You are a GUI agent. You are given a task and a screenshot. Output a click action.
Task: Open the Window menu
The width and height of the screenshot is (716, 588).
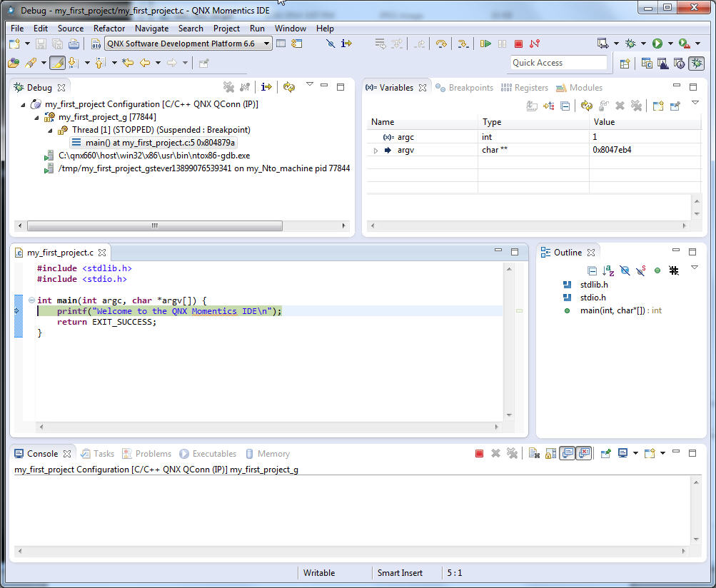tap(291, 29)
